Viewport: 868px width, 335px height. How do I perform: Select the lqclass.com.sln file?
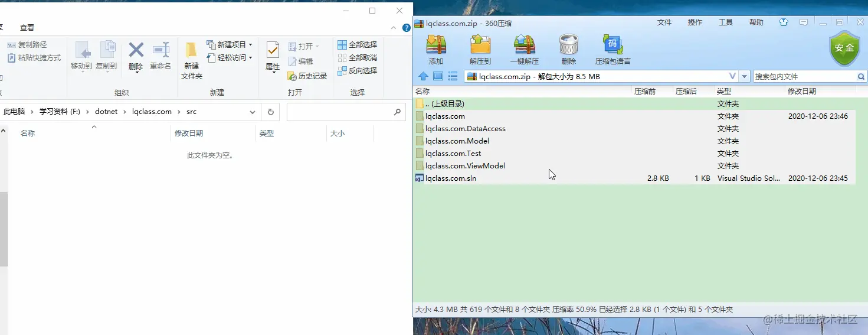pos(634,178)
